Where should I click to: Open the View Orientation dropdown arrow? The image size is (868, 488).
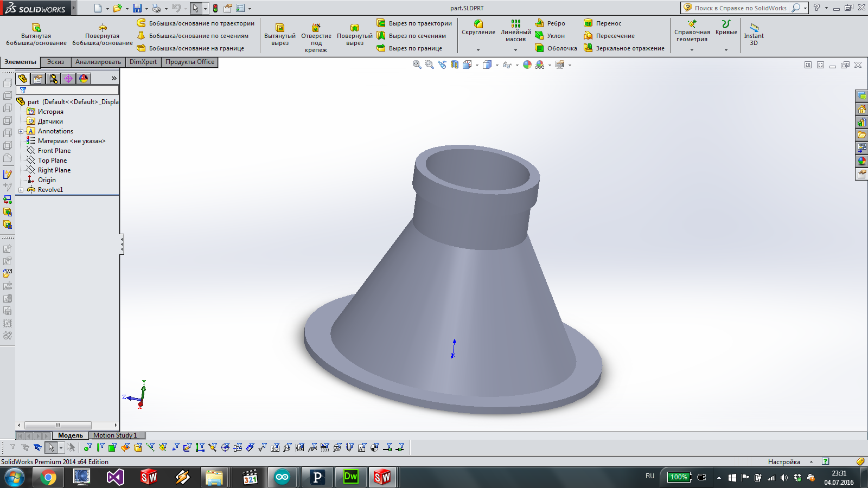(477, 65)
